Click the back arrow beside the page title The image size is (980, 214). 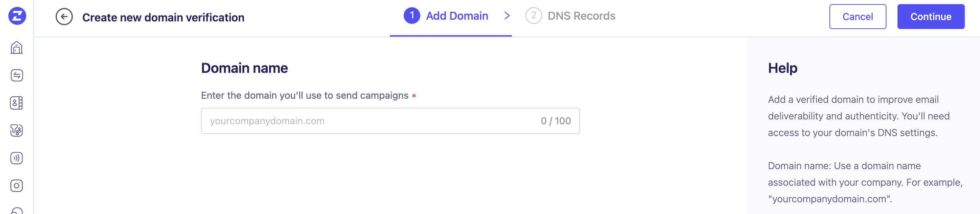[x=64, y=17]
